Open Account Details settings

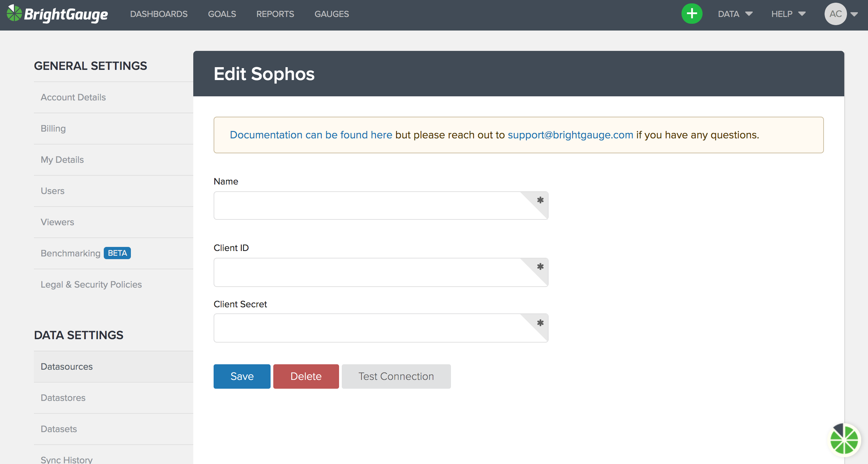(x=114, y=97)
